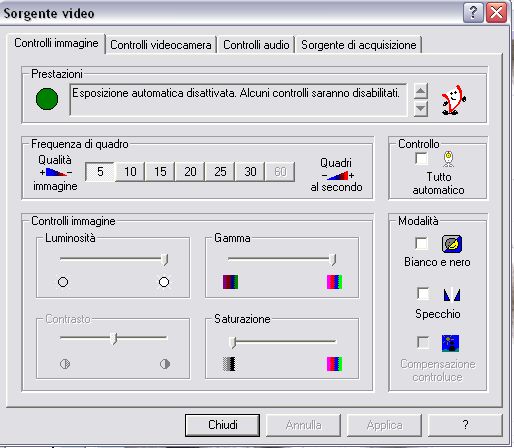The width and height of the screenshot is (514, 448).
Task: Click the high saturation color bars icon
Action: pos(334,364)
